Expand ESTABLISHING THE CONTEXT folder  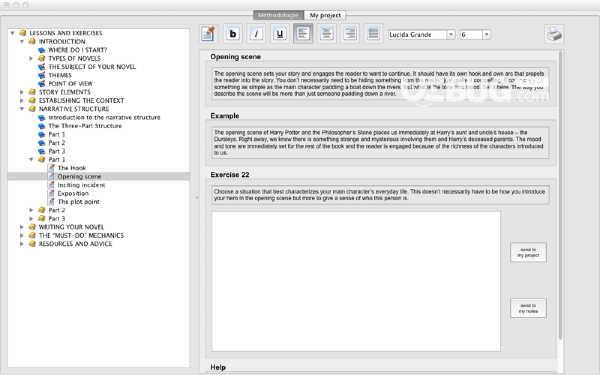pyautogui.click(x=22, y=100)
